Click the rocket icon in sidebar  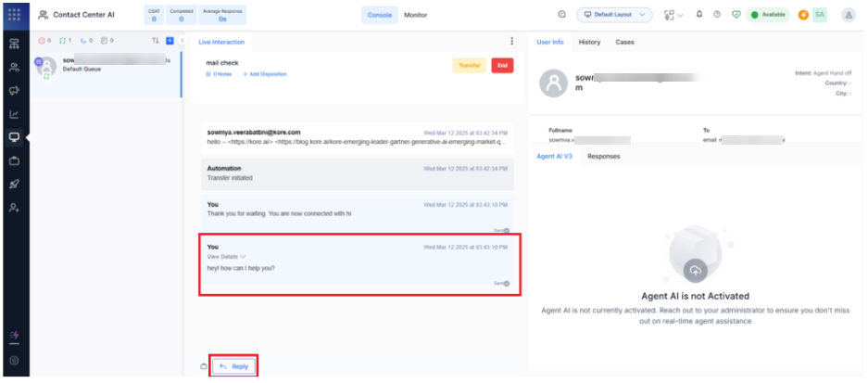click(14, 185)
